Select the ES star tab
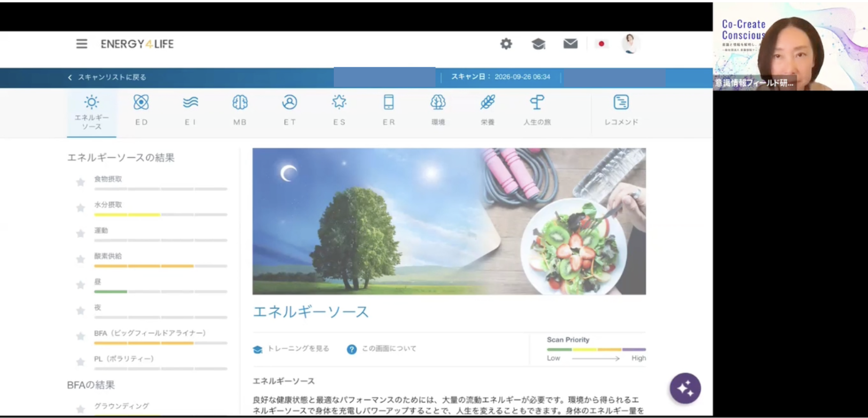Image resolution: width=868 pixels, height=418 pixels. (x=339, y=110)
